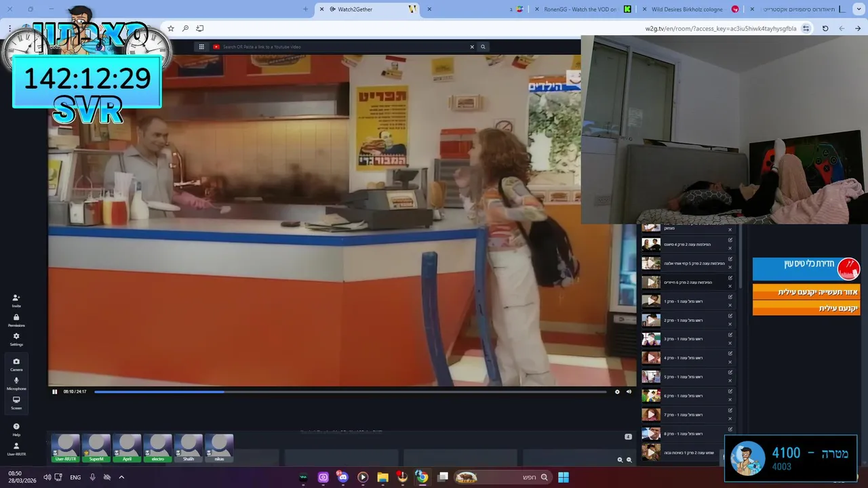Play playlist item ראש גדול עונה 1 - פרק 5
Image resolution: width=868 pixels, height=488 pixels.
click(651, 377)
